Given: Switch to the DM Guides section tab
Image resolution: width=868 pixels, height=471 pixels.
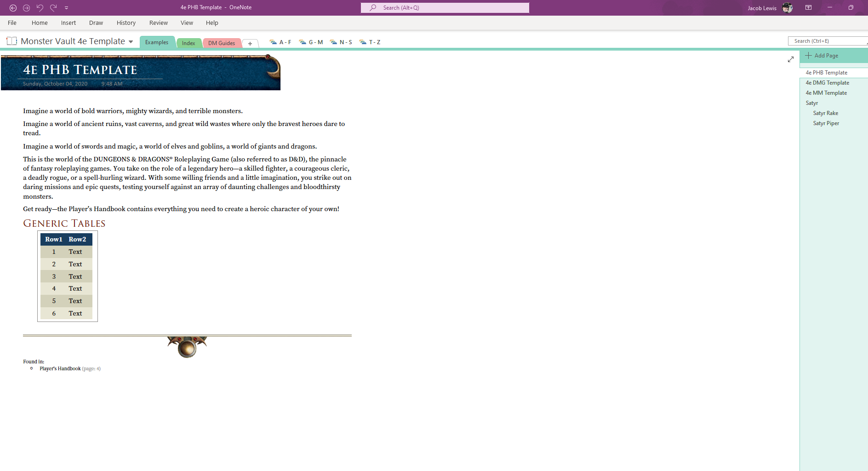Looking at the screenshot, I should tap(221, 43).
